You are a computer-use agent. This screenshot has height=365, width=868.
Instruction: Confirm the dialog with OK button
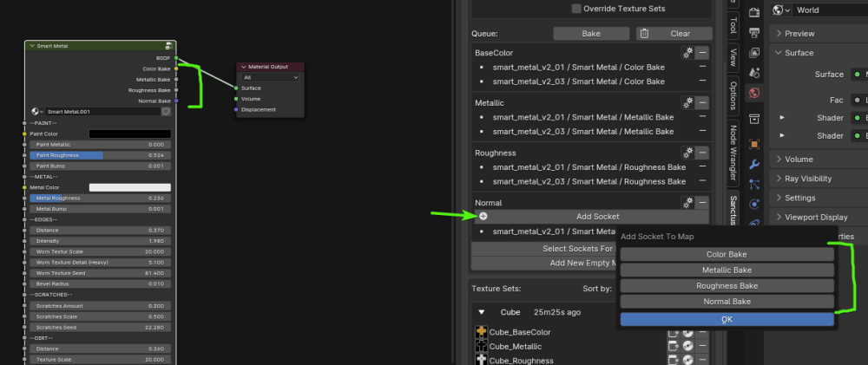[727, 319]
